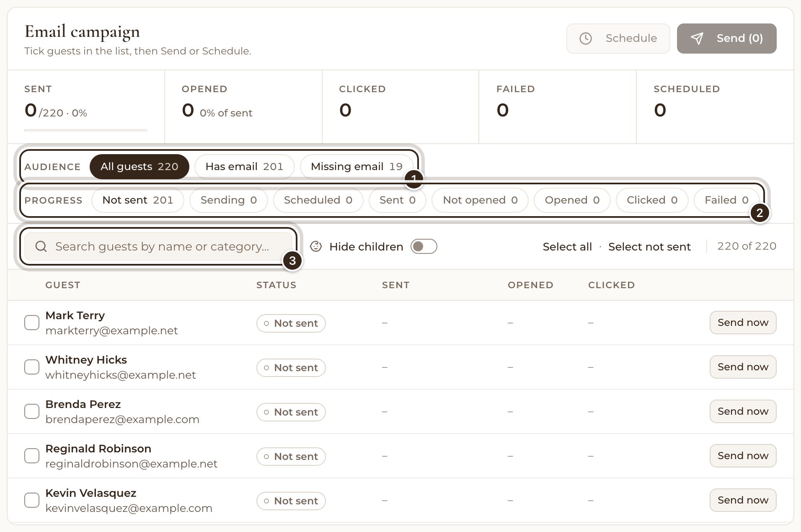The width and height of the screenshot is (801, 532).
Task: Filter progress by Scheduled chip
Action: [318, 200]
